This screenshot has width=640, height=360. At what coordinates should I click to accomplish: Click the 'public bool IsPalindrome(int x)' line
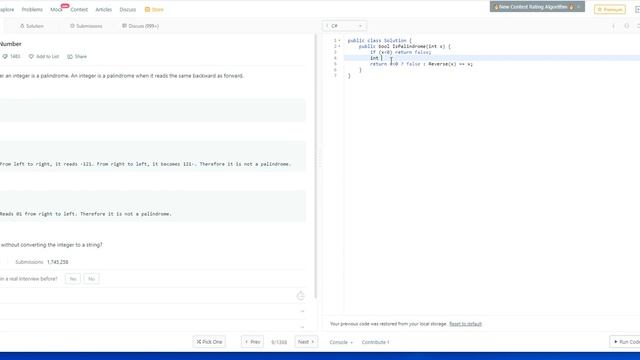click(404, 47)
